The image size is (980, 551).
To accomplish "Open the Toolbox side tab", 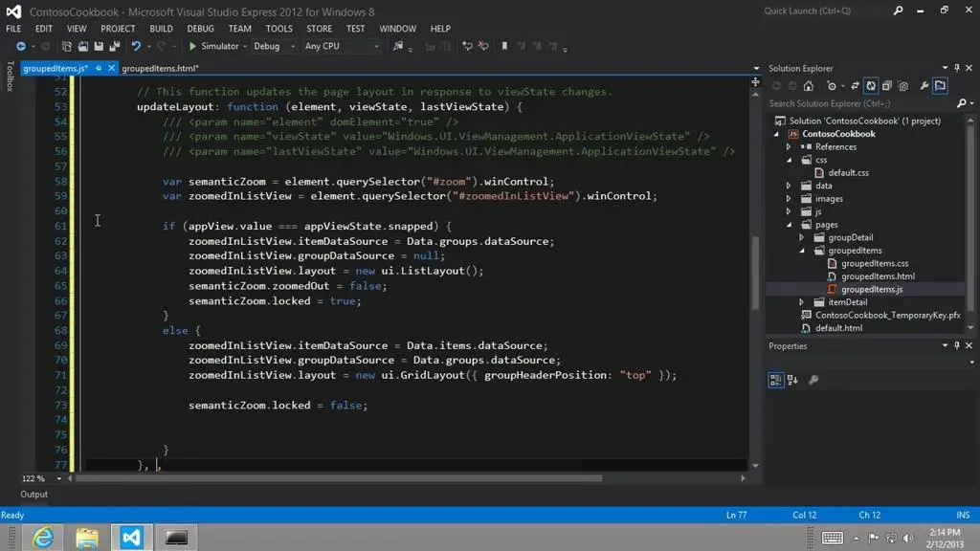I will pos(10,77).
